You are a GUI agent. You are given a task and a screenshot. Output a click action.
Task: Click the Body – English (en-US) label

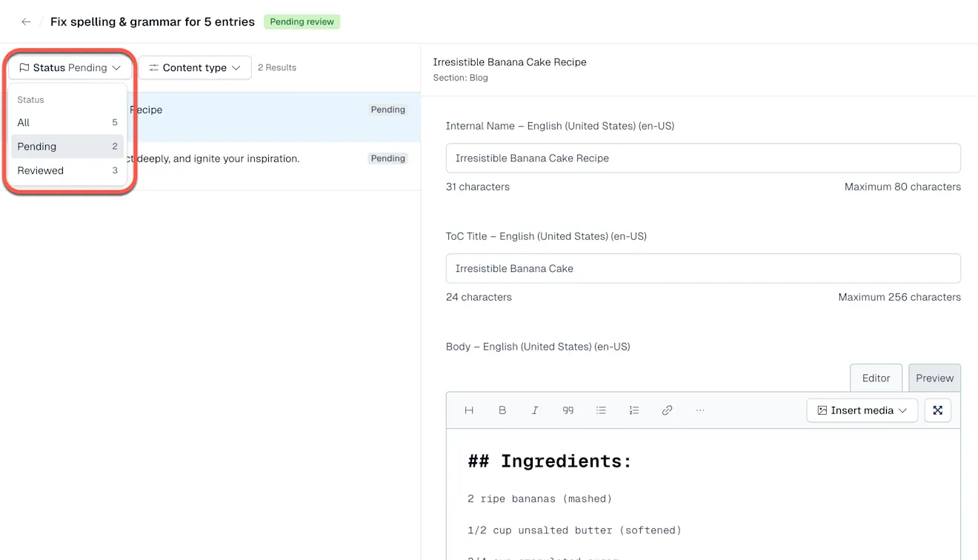pos(538,347)
